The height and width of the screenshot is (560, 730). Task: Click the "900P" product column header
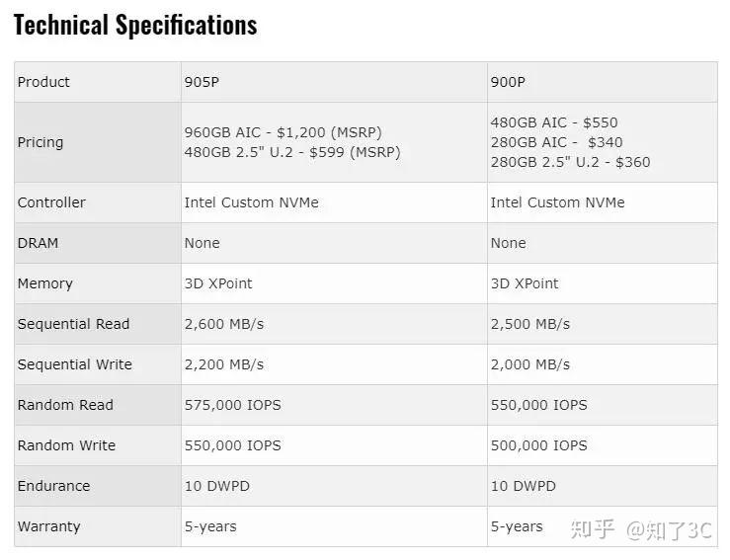(508, 82)
